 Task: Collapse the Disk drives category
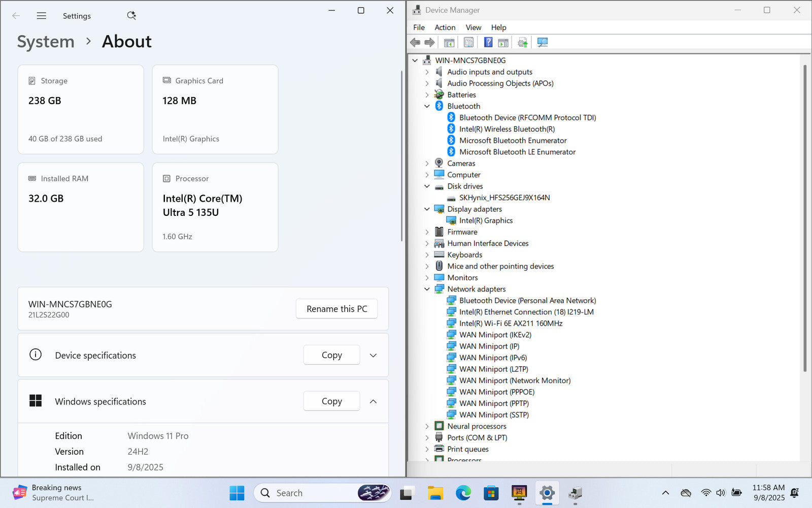point(427,186)
